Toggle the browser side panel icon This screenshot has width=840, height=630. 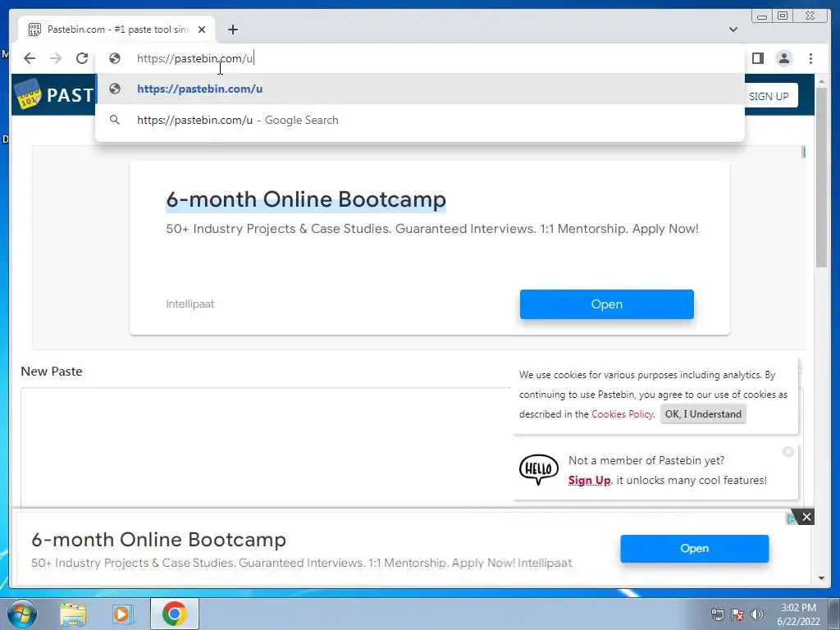tap(757, 58)
